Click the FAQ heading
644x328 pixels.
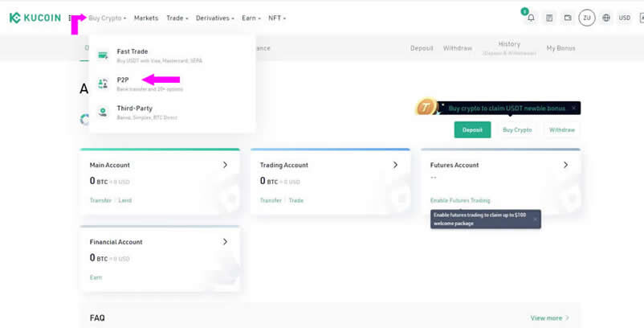click(97, 318)
